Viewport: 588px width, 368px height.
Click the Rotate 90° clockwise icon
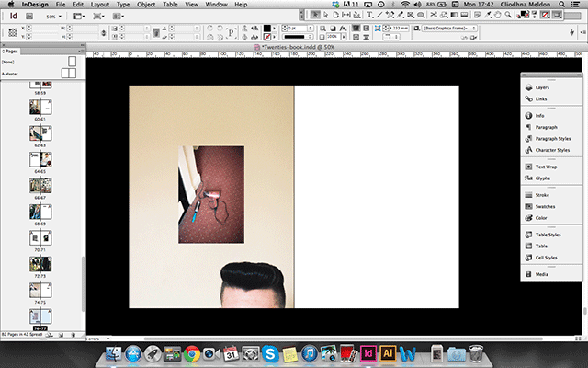[210, 28]
